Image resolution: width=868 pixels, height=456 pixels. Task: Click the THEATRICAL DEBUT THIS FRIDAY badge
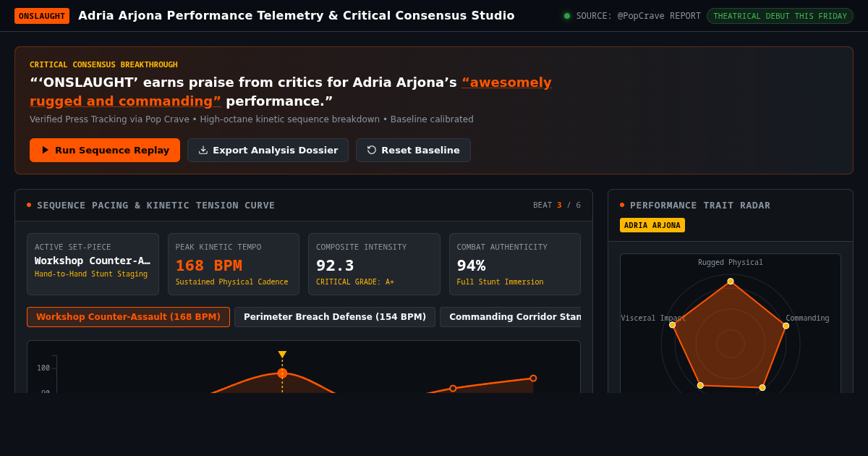coord(780,16)
